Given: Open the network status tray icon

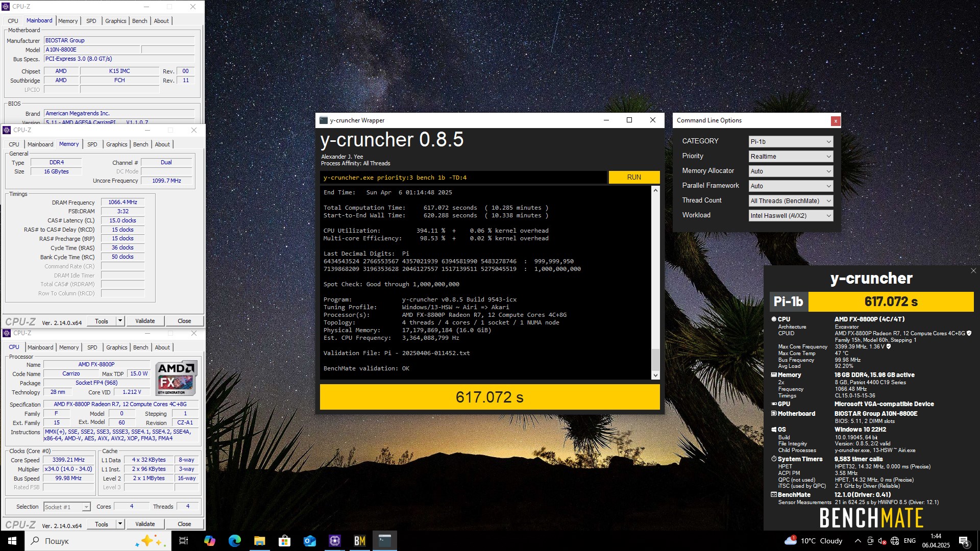Looking at the screenshot, I should [x=895, y=541].
